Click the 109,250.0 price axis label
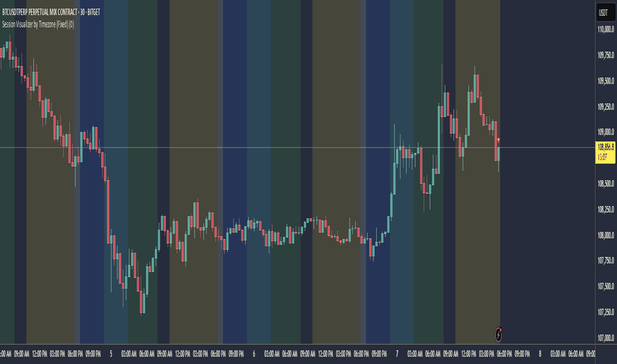 (606, 107)
